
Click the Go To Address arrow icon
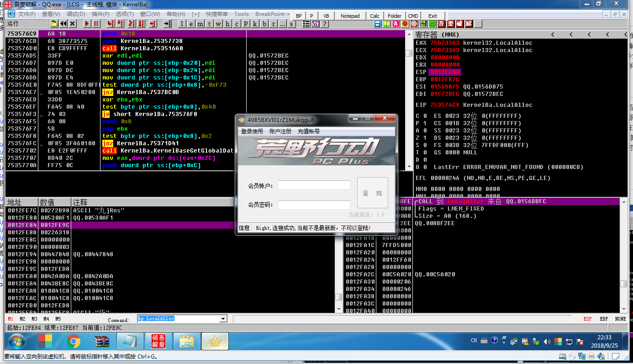coord(167,23)
